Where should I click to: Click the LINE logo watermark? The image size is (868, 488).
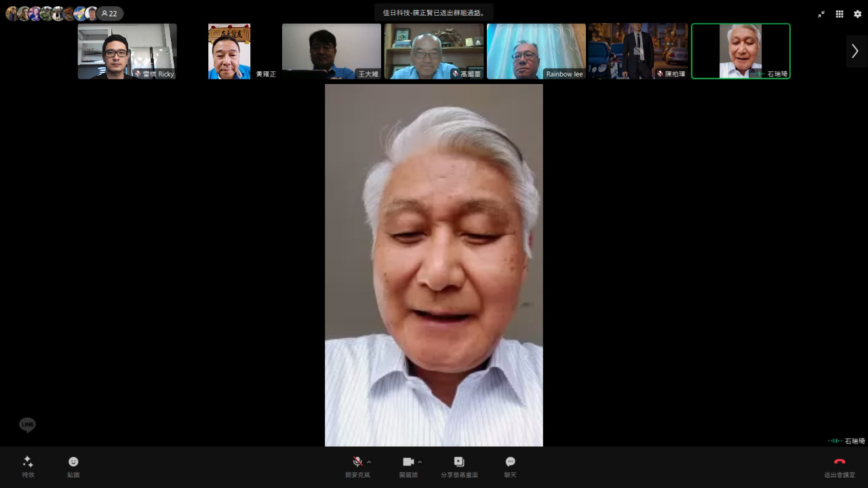point(27,425)
